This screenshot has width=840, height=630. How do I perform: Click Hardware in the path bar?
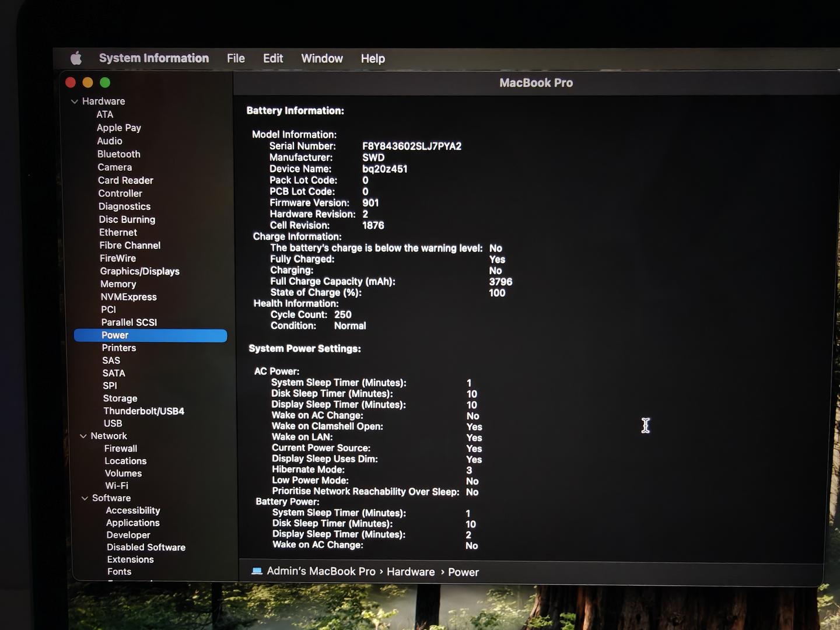point(411,572)
